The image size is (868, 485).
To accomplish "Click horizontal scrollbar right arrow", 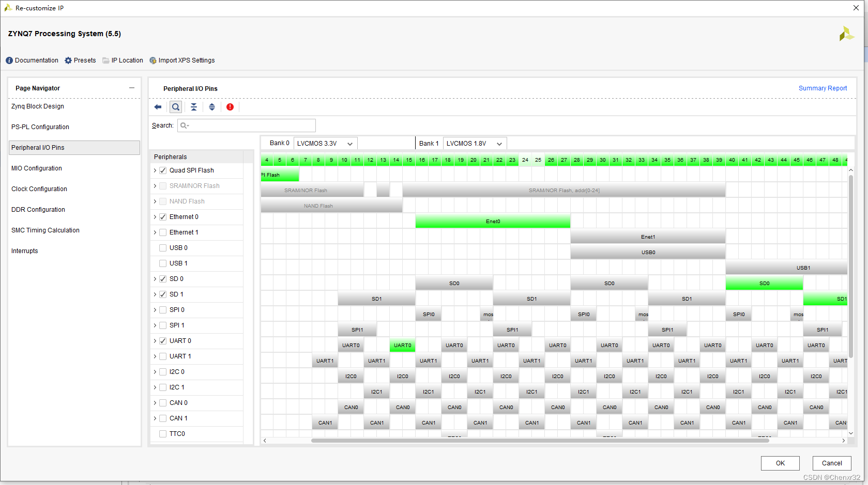I will click(844, 441).
